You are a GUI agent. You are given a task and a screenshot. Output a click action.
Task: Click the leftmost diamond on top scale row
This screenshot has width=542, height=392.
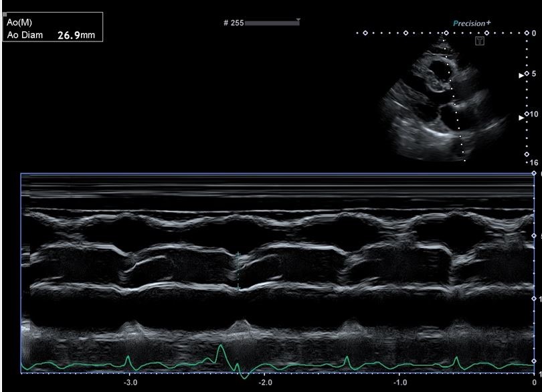[365, 33]
